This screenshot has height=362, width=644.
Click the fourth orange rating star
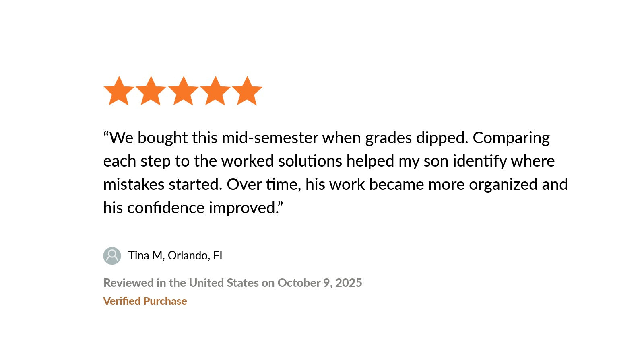pyautogui.click(x=215, y=92)
